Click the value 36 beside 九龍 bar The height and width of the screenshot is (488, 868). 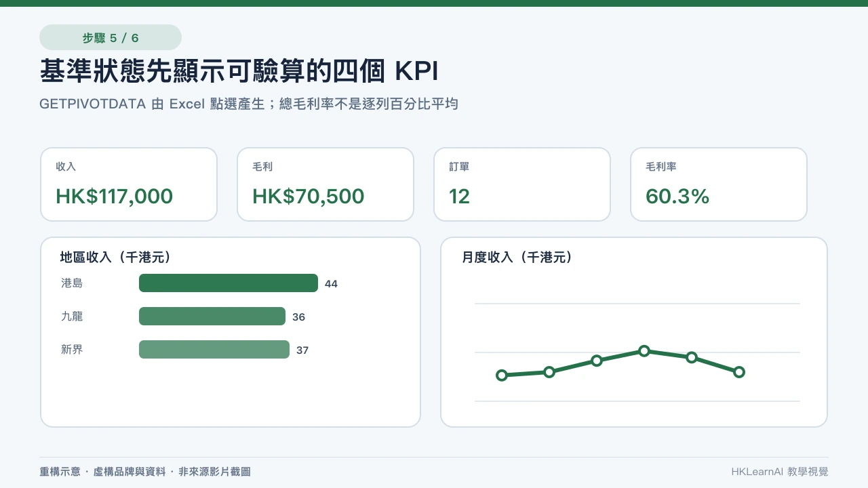[x=298, y=317]
